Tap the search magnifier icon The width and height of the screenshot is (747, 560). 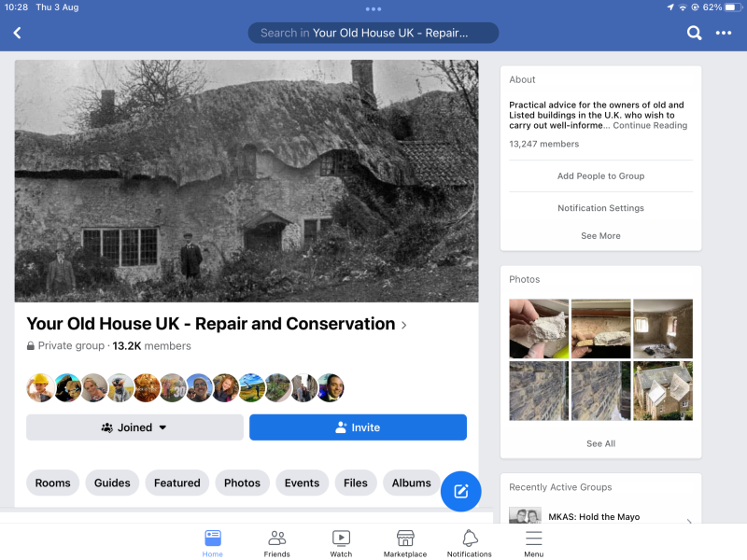point(694,33)
